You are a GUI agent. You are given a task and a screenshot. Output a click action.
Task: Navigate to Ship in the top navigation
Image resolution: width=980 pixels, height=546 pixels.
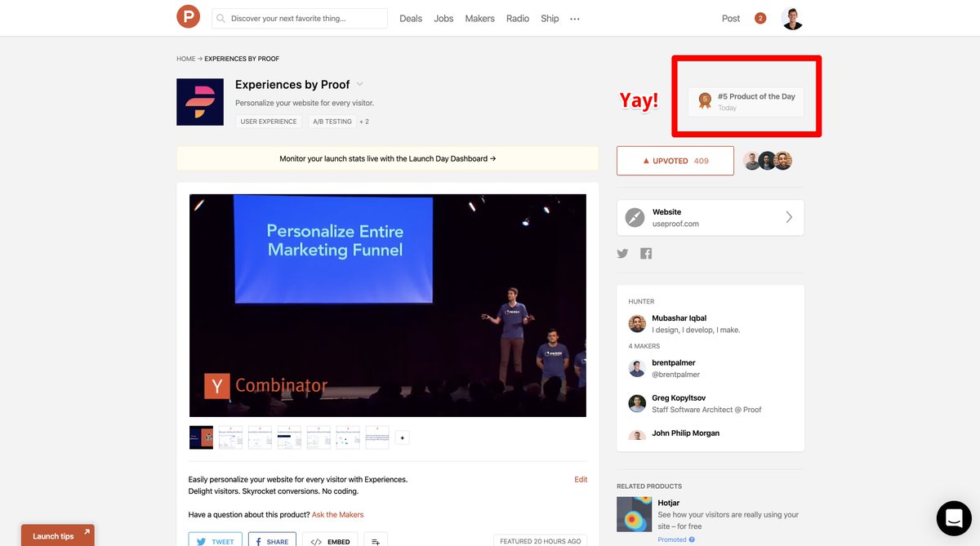(x=550, y=18)
